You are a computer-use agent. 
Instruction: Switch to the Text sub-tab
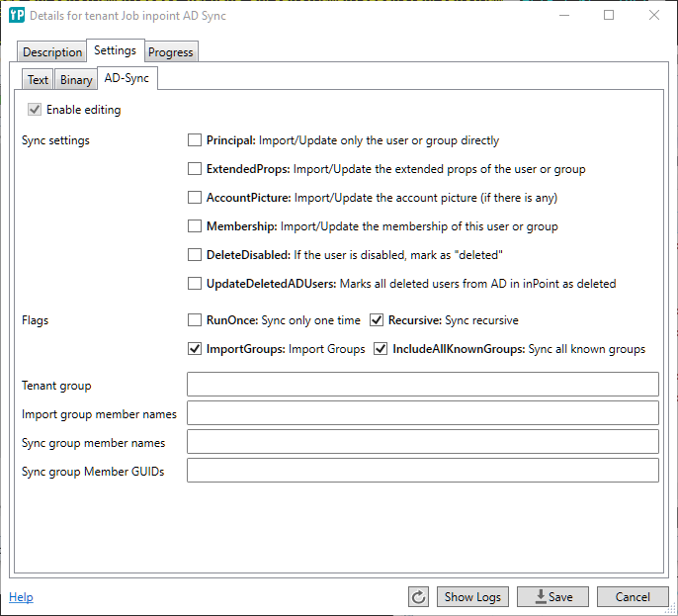click(38, 79)
